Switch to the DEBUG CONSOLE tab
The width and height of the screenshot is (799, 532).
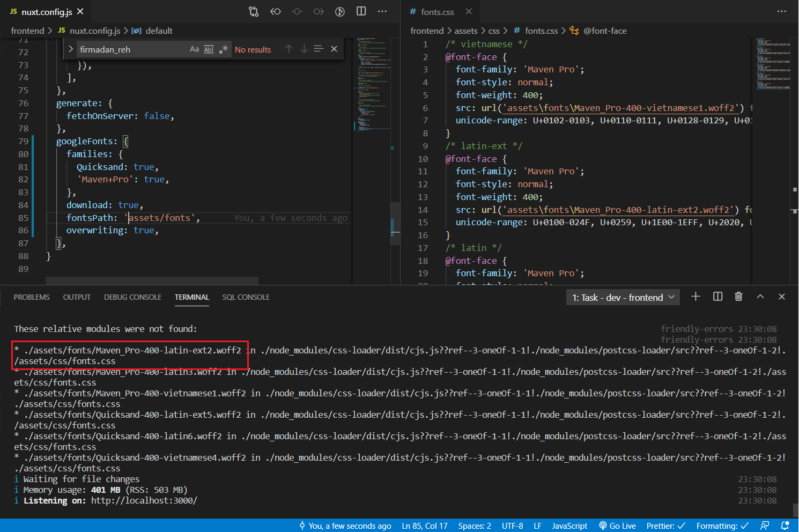tap(132, 297)
